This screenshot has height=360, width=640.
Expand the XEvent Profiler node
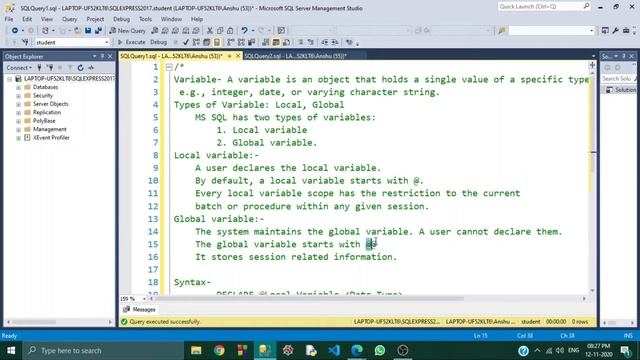pos(18,138)
